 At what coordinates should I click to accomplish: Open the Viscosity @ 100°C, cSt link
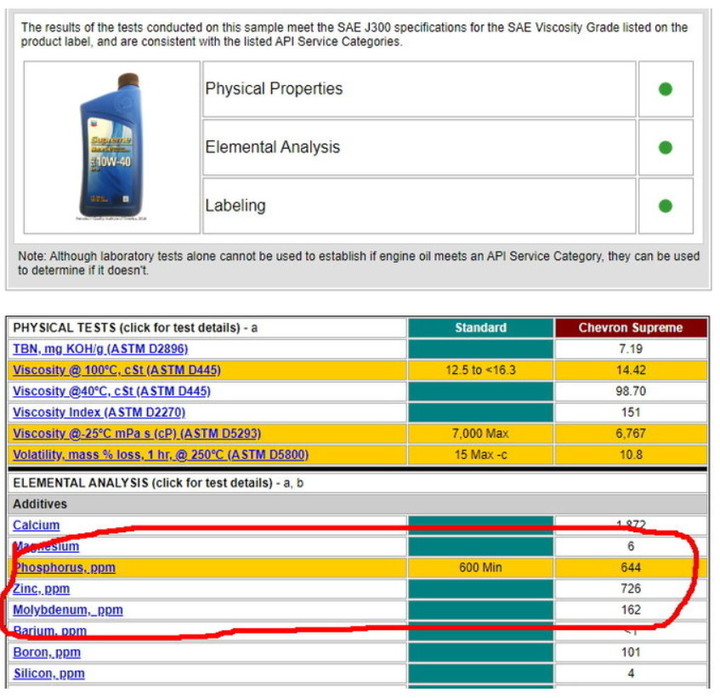(x=117, y=370)
